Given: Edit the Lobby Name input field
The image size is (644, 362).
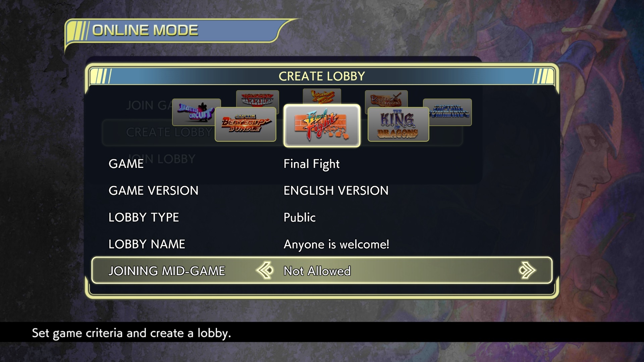Looking at the screenshot, I should [x=336, y=244].
